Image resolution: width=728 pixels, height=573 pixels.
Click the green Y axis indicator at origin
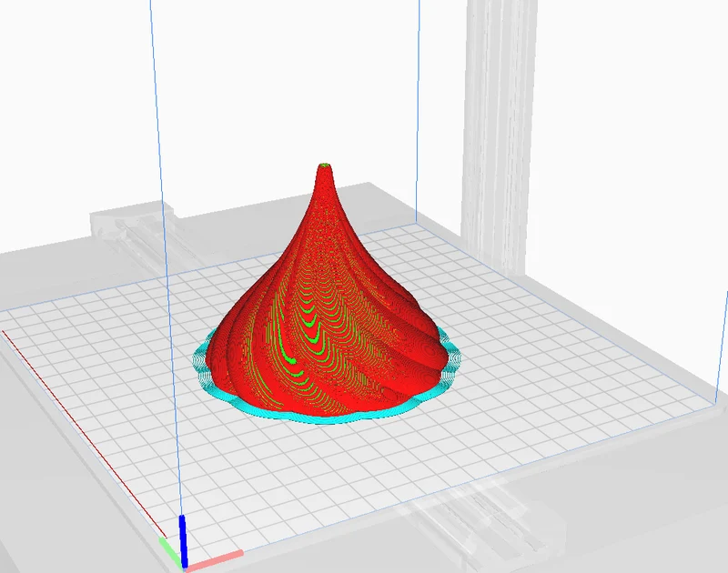170,551
